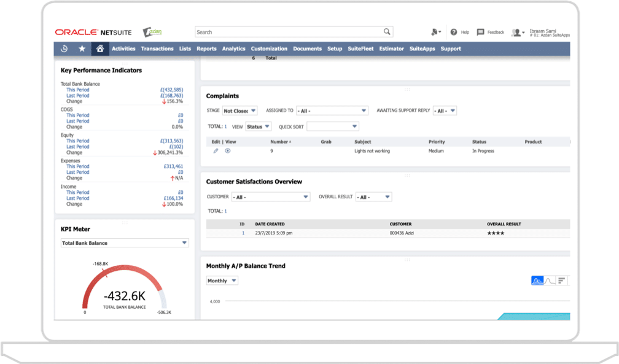Click the £166,134 income value
The height and width of the screenshot is (364, 619).
173,198
